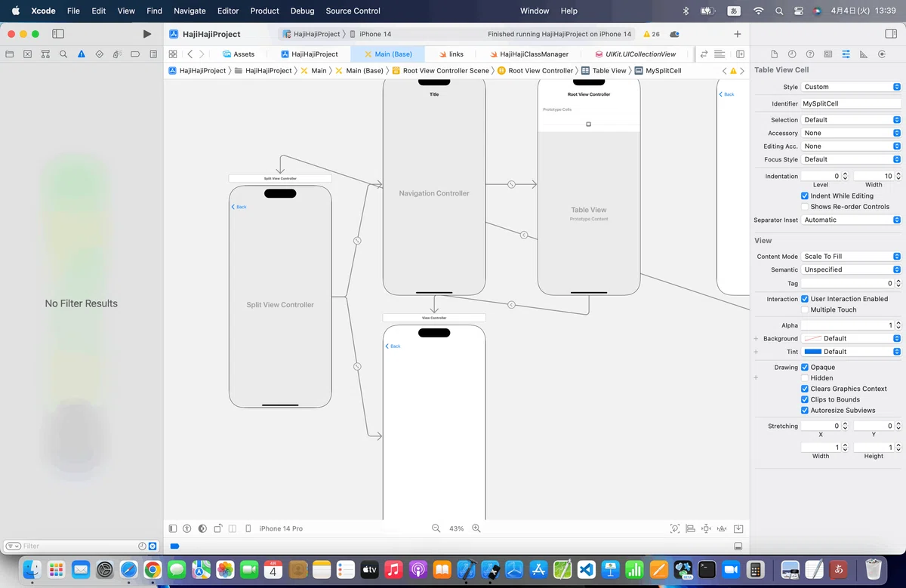Open the Editor menu

228,11
